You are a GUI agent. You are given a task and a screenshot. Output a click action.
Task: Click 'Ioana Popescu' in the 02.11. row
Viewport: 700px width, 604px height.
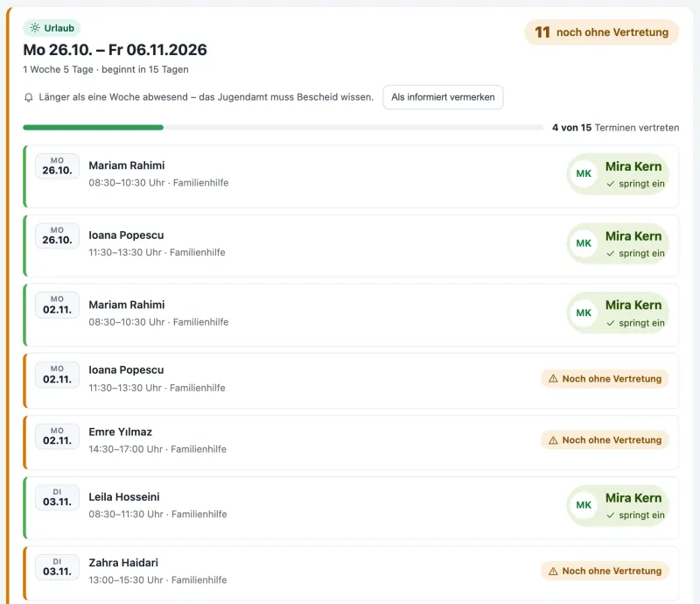pos(126,370)
